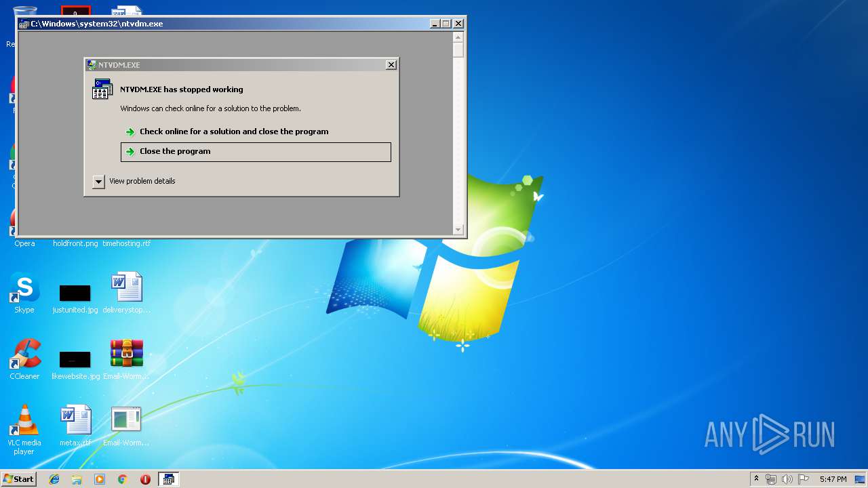Click the Opera shortcut label
The image size is (868, 488).
(24, 243)
